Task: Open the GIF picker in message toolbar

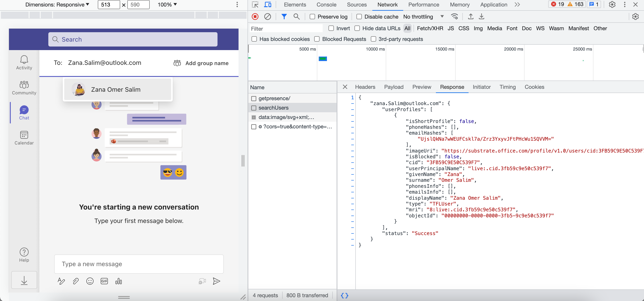Action: [104, 281]
